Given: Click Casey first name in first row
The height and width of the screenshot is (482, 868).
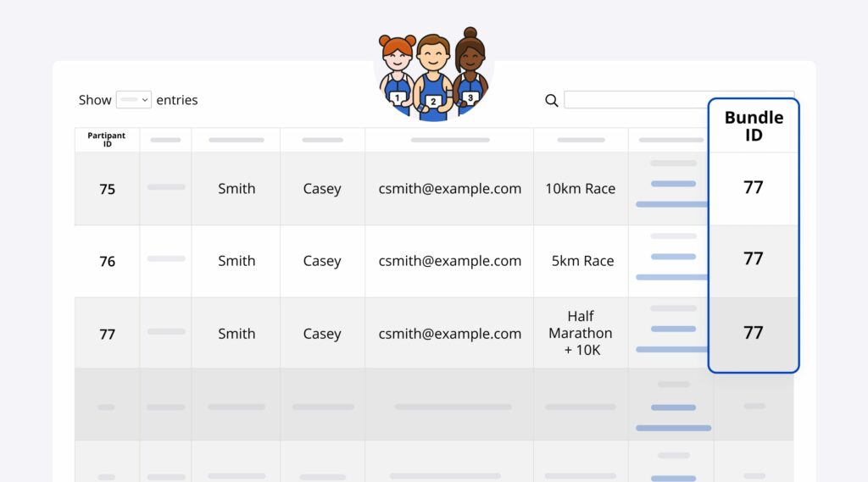Looking at the screenshot, I should pos(322,189).
